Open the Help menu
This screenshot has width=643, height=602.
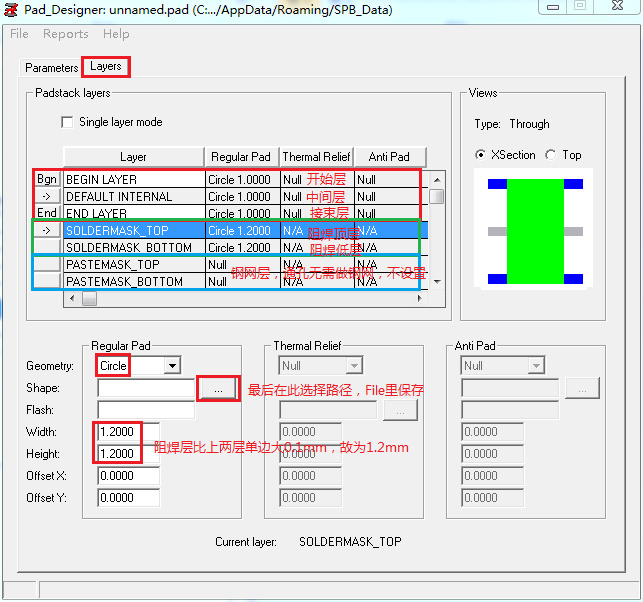(116, 34)
